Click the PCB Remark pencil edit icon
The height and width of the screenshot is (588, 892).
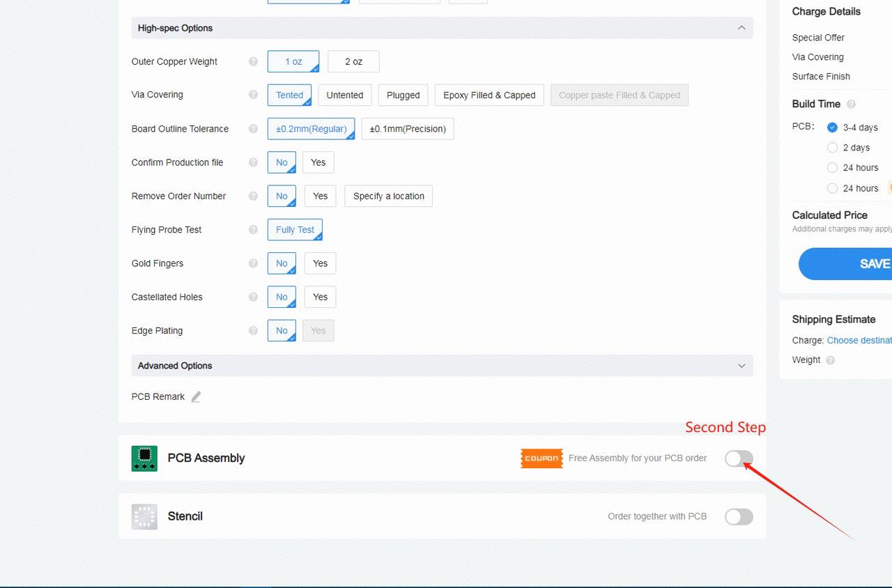click(x=196, y=396)
